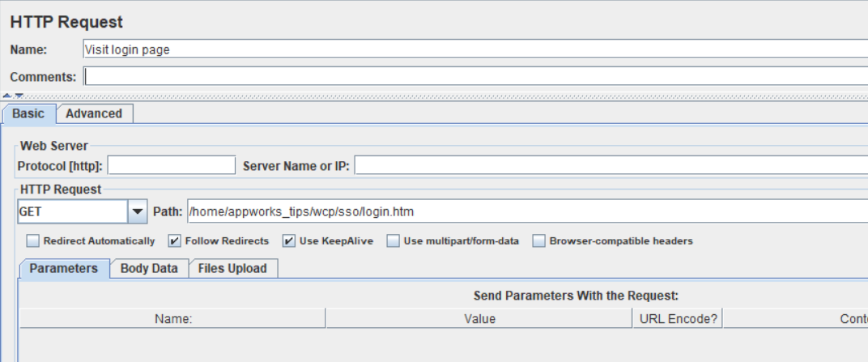Toggle the Use KeepAlive checkbox

288,241
